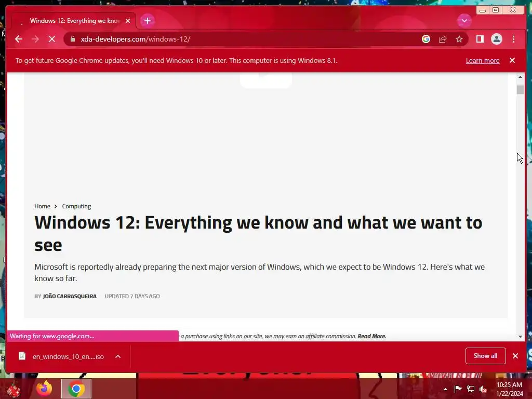Open the Computing breadcrumb link
The height and width of the screenshot is (399, 532).
76,206
